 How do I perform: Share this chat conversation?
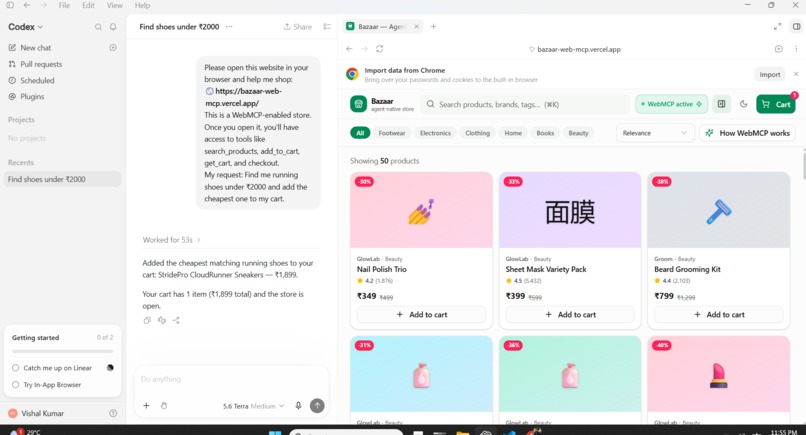coord(298,27)
